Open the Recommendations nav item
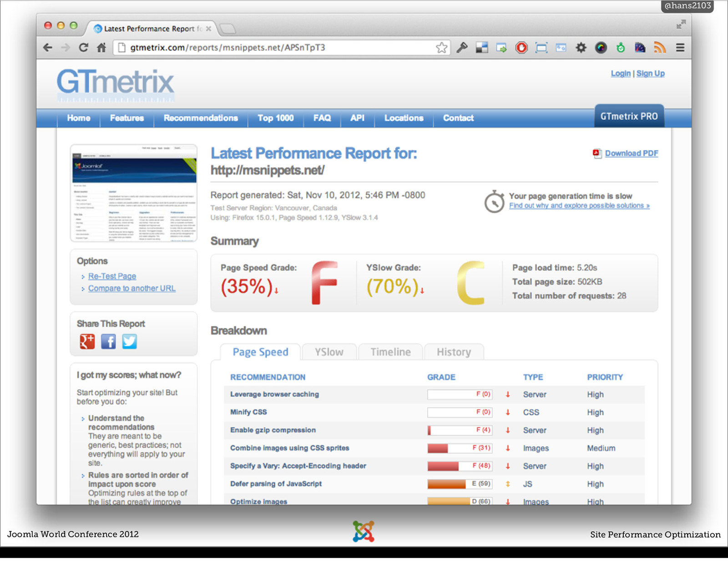Viewport: 728px width, 561px height. click(201, 118)
